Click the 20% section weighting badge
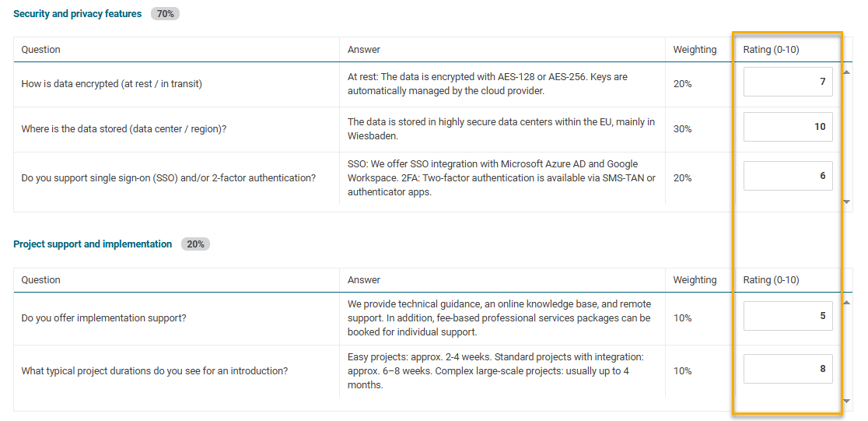 195,244
